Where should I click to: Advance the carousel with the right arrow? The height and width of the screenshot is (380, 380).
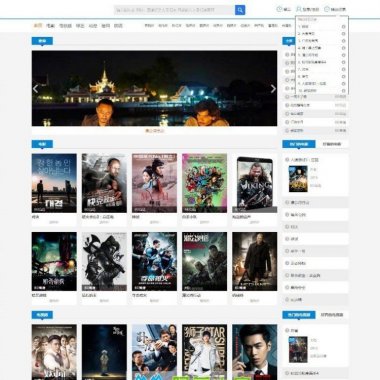click(273, 89)
